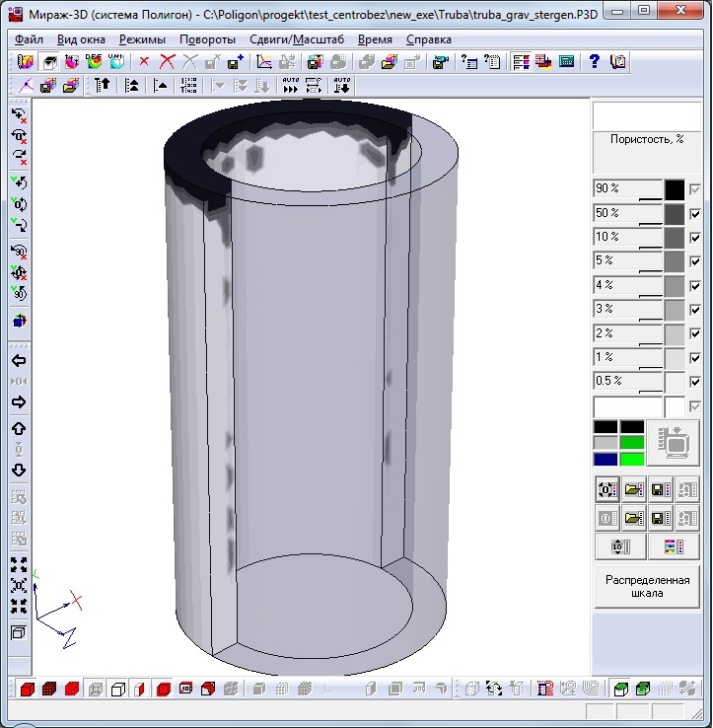Click the black color swatch for 90 %
Image resolution: width=713 pixels, height=728 pixels.
pos(674,189)
